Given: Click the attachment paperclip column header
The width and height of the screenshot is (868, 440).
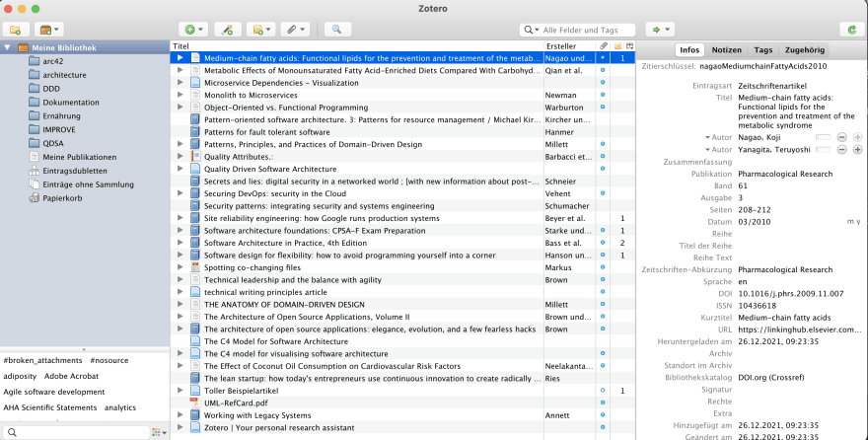Looking at the screenshot, I should tap(604, 46).
